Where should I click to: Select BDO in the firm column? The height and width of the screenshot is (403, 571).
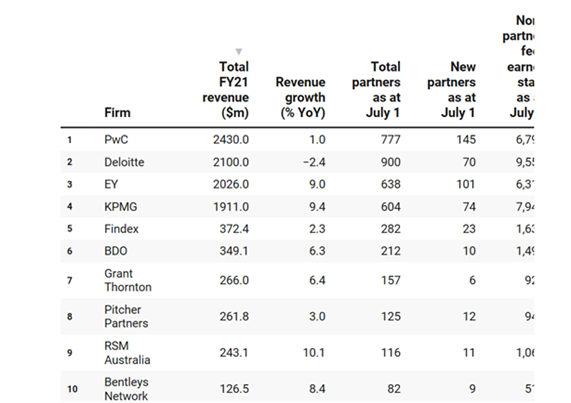pos(116,251)
